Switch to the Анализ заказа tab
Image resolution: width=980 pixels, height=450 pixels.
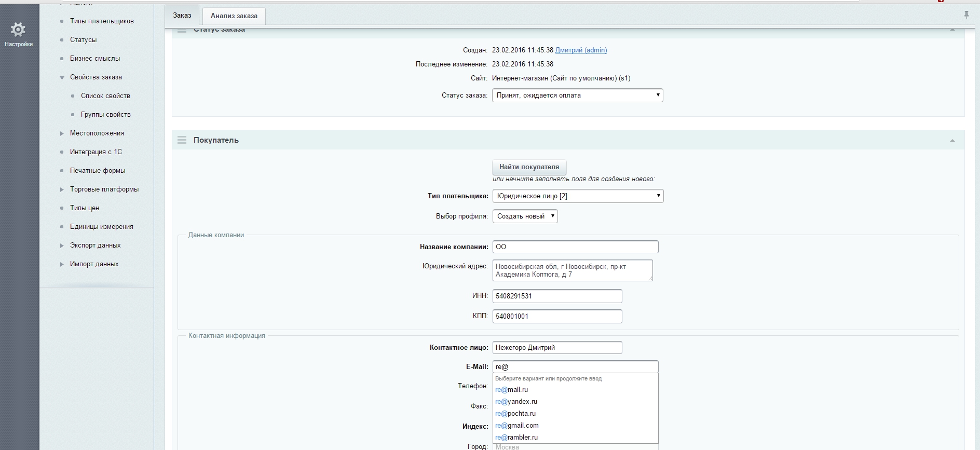click(x=234, y=16)
